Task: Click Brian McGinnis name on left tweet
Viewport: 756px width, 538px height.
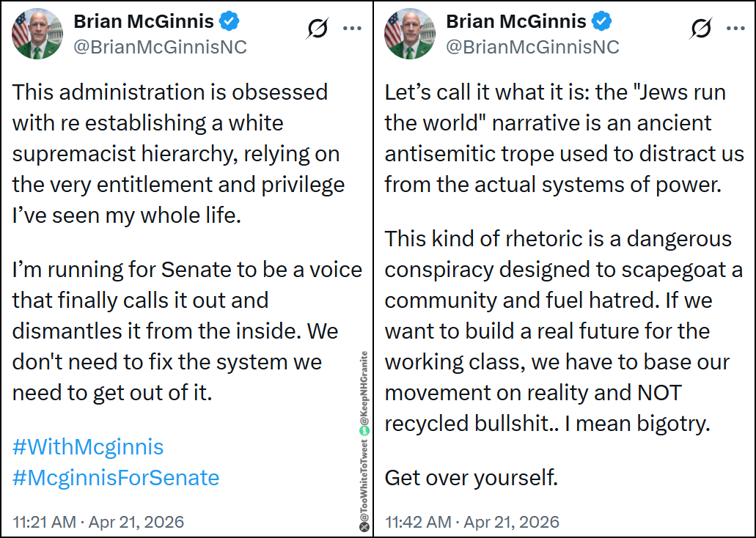Action: point(144,22)
